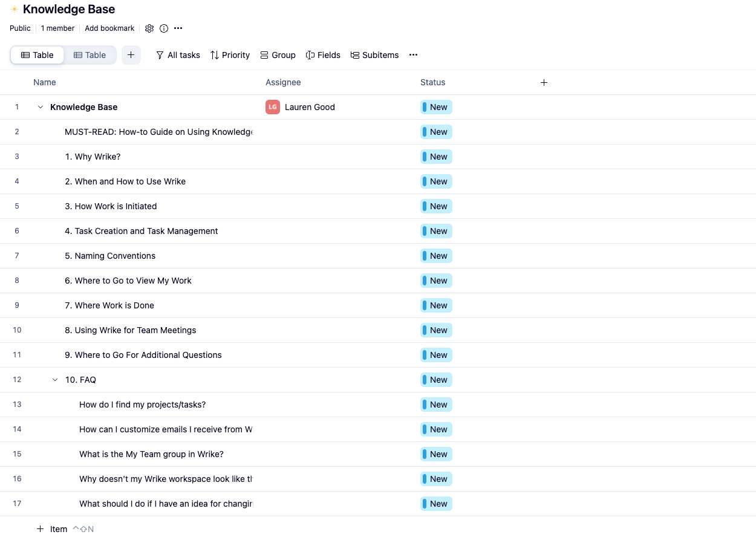This screenshot has height=546, width=756.
Task: Open the 1 member list
Action: tap(57, 28)
